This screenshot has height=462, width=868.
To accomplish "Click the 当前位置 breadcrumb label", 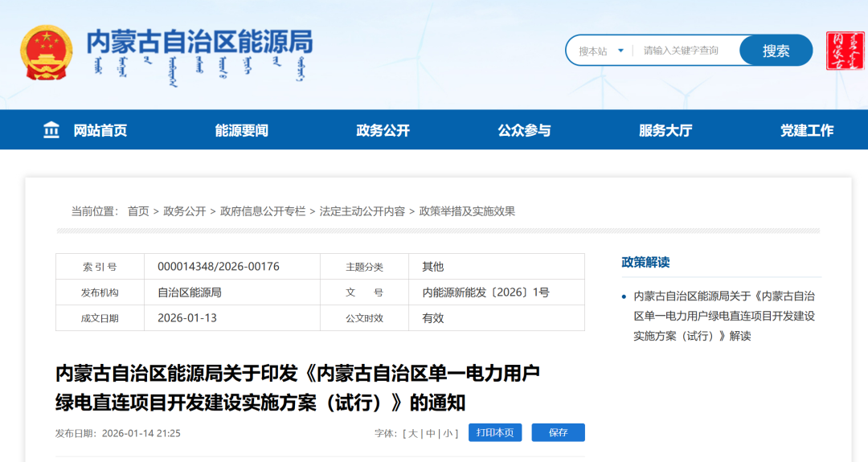I will tap(95, 211).
